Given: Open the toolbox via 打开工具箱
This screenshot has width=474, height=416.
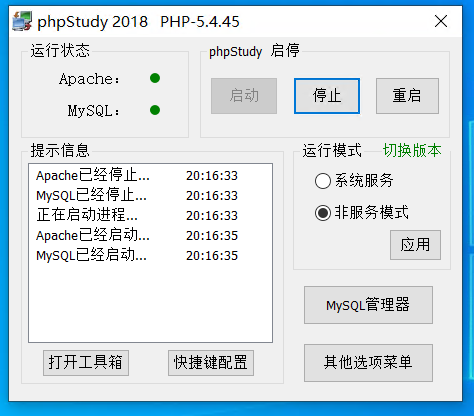Looking at the screenshot, I should pyautogui.click(x=86, y=363).
